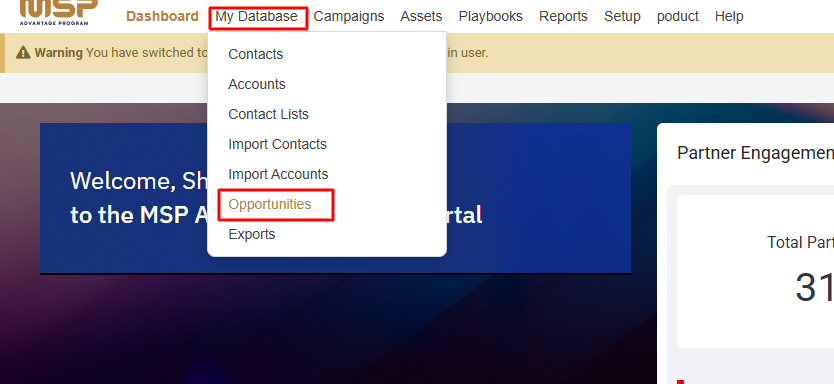
Task: Click the warning triangle icon
Action: 23,52
